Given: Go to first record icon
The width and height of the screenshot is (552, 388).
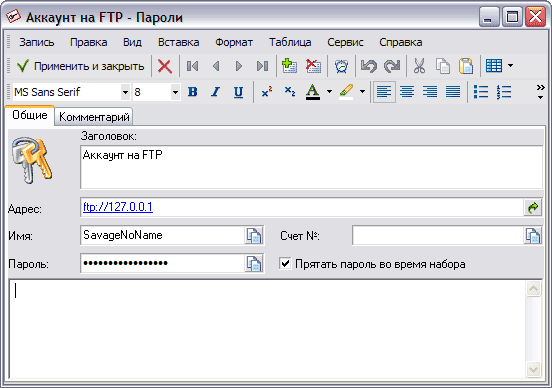Looking at the screenshot, I should 193,66.
